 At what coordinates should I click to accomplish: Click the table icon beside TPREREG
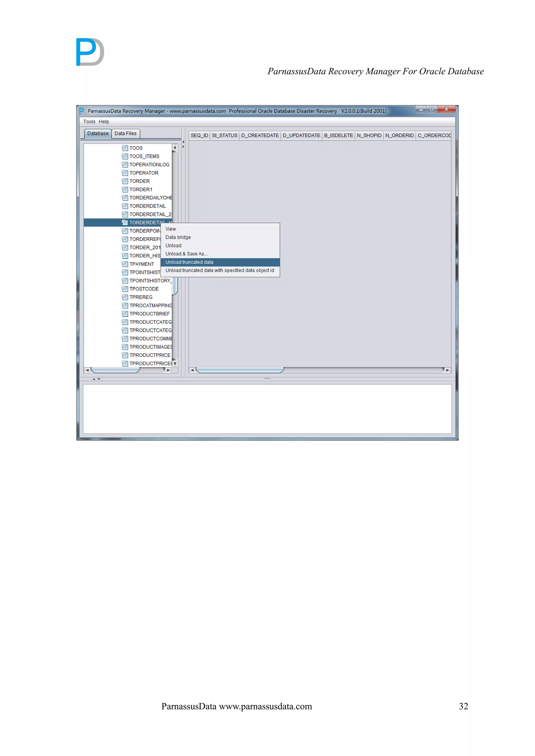[125, 297]
